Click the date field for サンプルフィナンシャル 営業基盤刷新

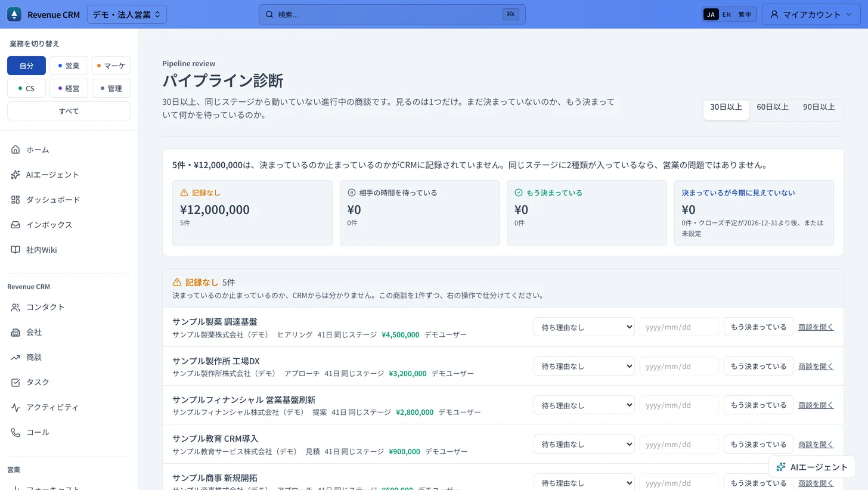coord(679,405)
